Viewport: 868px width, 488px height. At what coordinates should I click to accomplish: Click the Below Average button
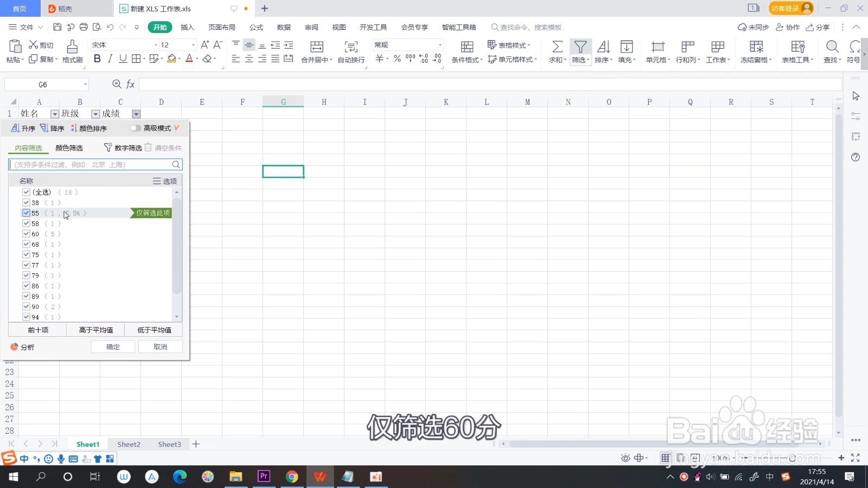tap(154, 330)
